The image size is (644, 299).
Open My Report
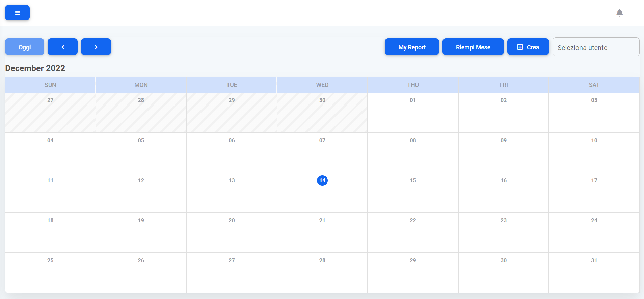[412, 47]
